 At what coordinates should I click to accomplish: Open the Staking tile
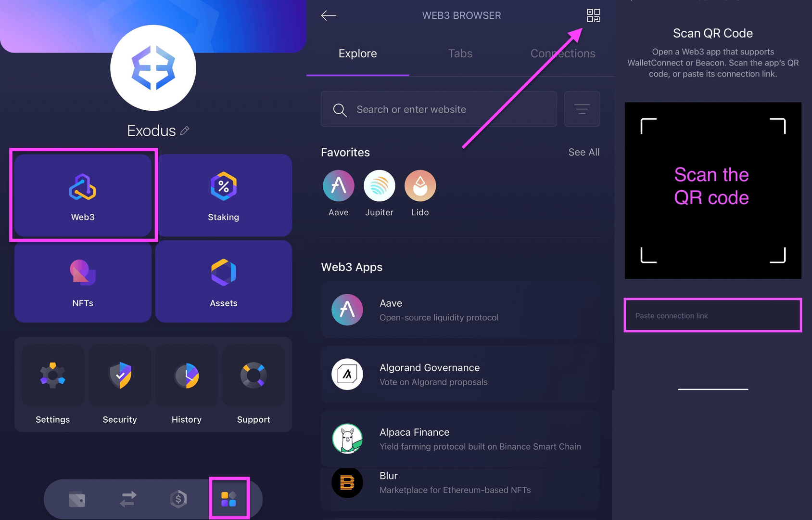tap(224, 195)
